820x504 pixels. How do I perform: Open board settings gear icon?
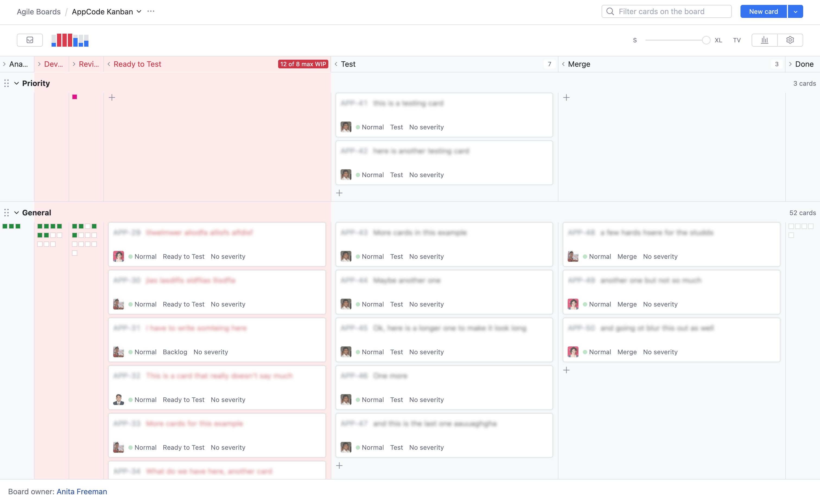click(x=790, y=40)
